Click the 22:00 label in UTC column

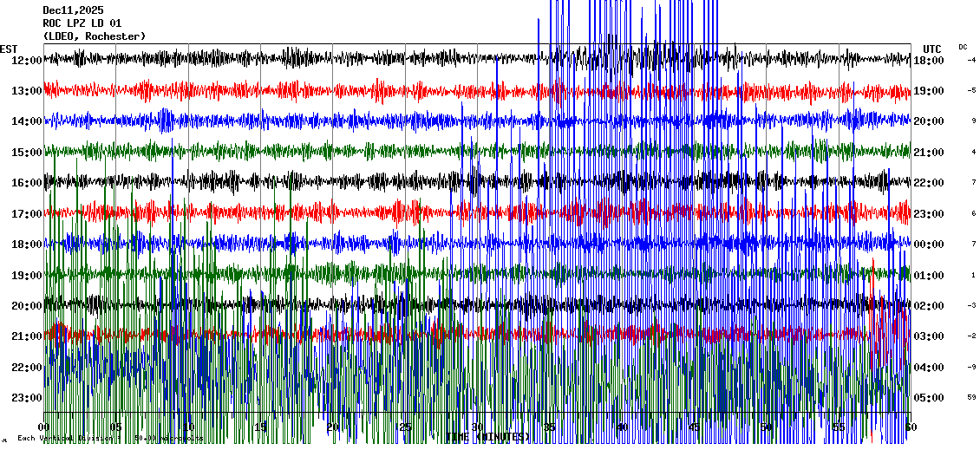tap(929, 183)
